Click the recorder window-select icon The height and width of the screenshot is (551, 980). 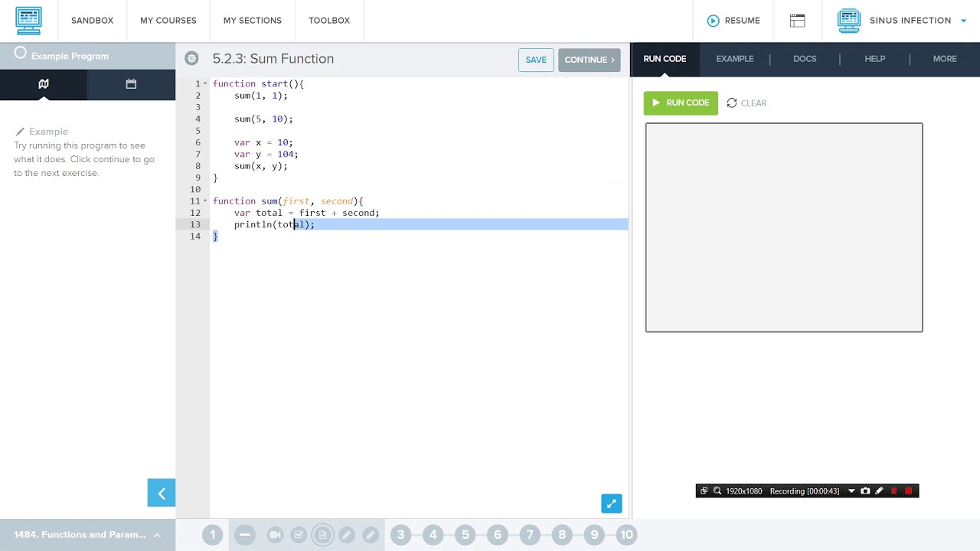point(704,491)
